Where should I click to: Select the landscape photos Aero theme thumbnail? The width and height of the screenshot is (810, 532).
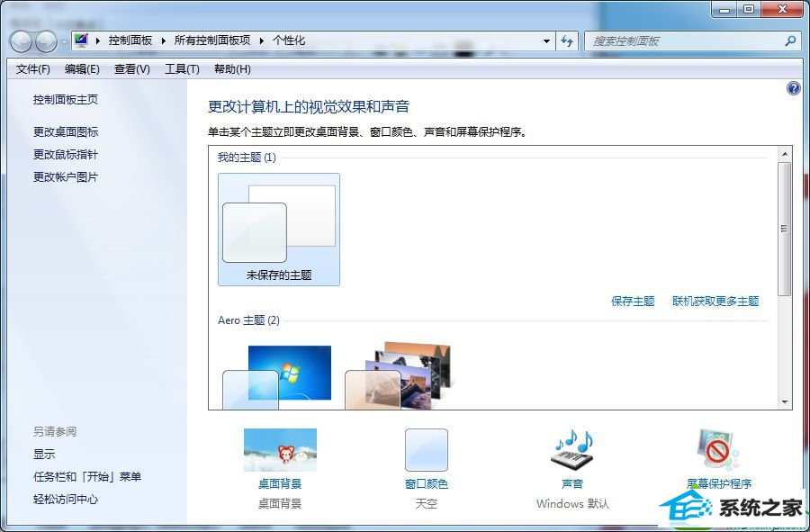point(399,376)
